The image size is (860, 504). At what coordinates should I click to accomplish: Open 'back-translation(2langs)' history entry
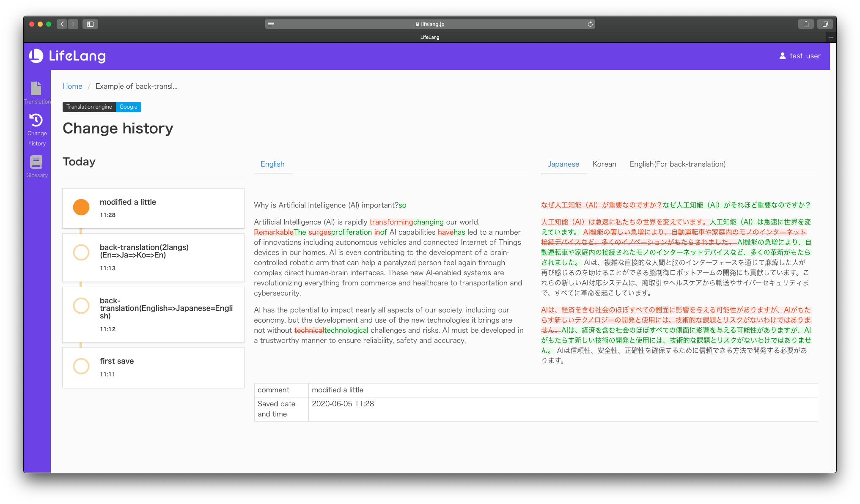(x=153, y=257)
